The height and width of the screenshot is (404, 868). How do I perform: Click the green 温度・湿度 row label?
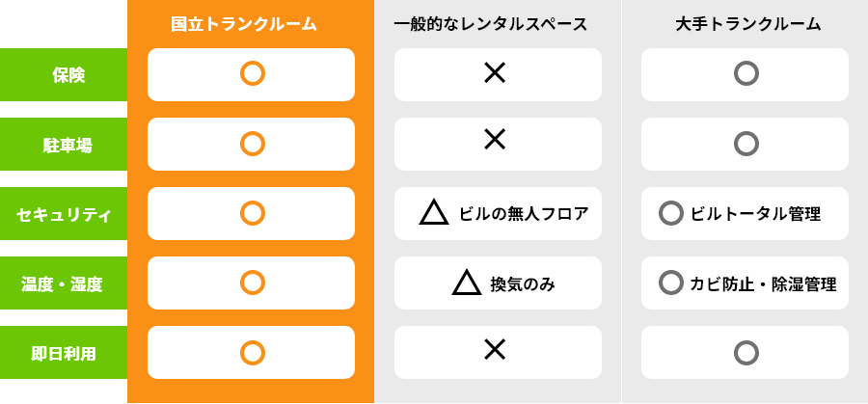[x=64, y=283]
